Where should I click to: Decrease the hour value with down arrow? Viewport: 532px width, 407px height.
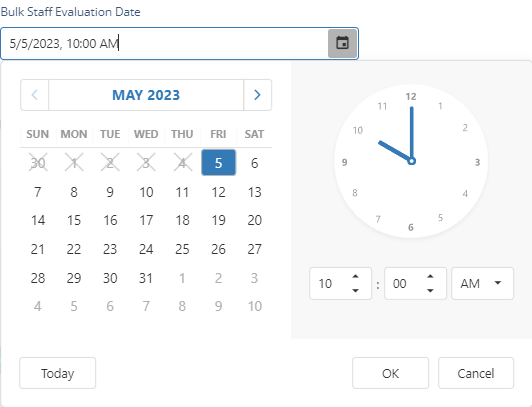(355, 291)
